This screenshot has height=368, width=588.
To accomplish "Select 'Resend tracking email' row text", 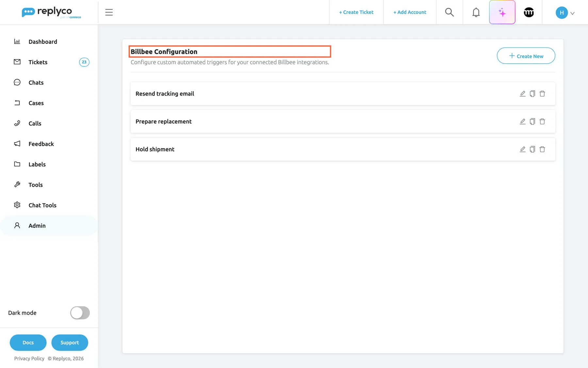I will [165, 94].
